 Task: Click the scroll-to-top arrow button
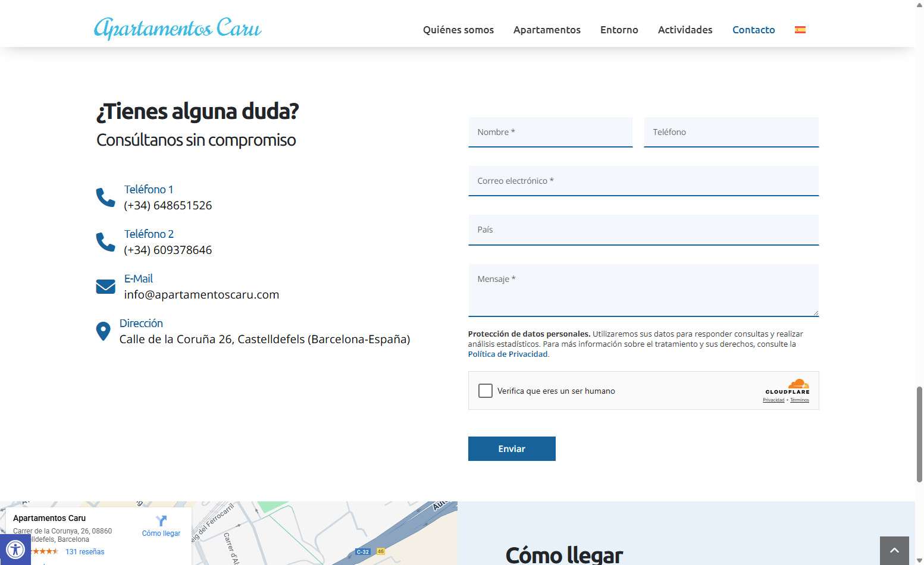894,551
